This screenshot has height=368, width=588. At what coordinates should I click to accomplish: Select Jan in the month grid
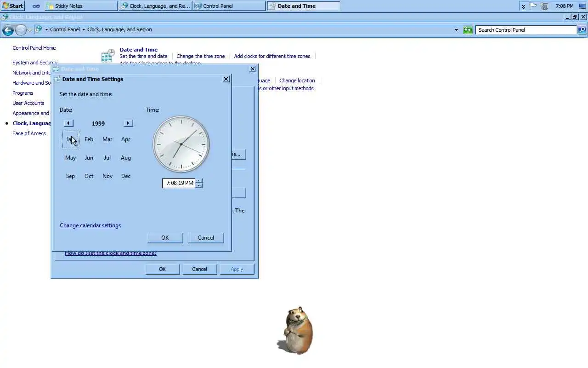70,139
